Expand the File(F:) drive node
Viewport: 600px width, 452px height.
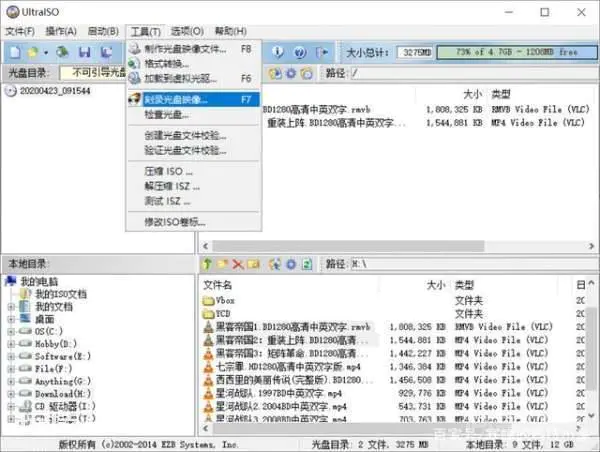pyautogui.click(x=11, y=369)
